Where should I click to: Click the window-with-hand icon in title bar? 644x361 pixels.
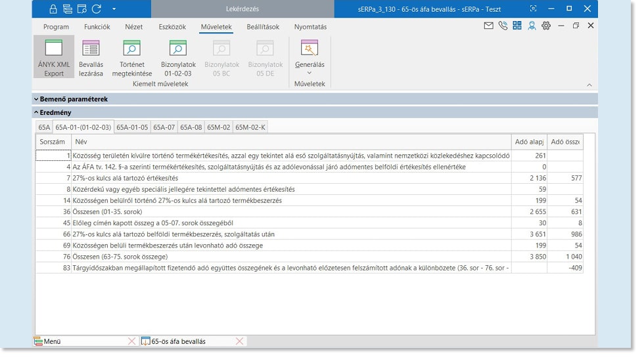click(x=81, y=9)
